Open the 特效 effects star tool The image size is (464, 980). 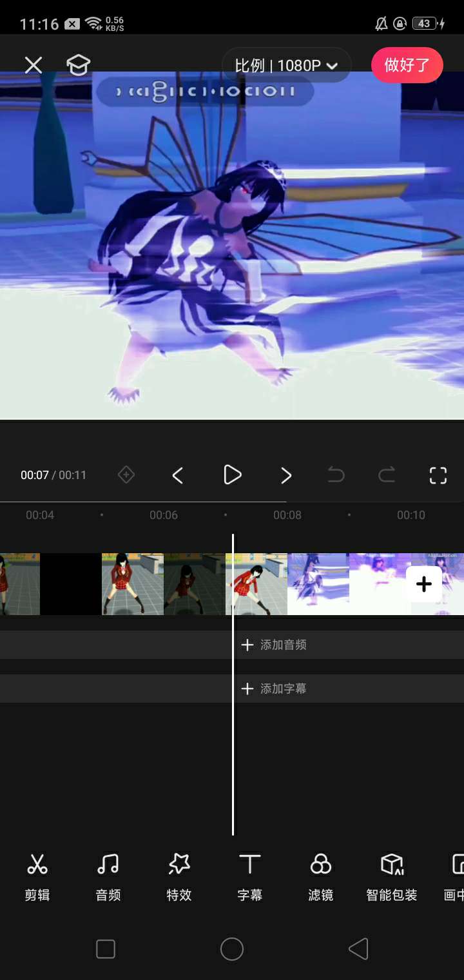click(x=179, y=877)
